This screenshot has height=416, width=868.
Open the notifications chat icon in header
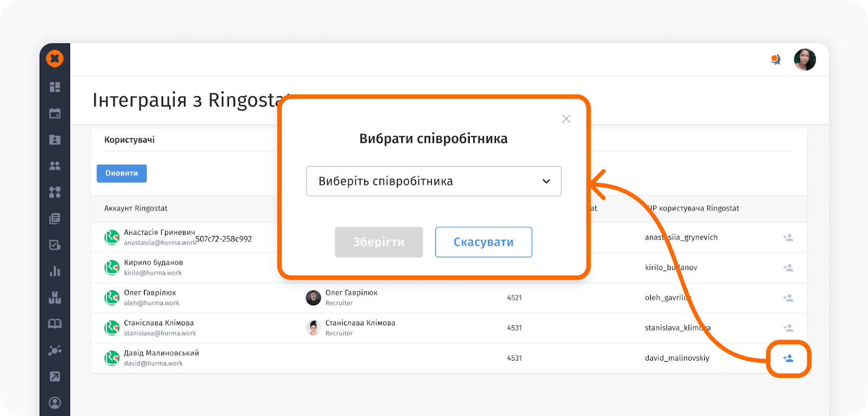point(776,59)
